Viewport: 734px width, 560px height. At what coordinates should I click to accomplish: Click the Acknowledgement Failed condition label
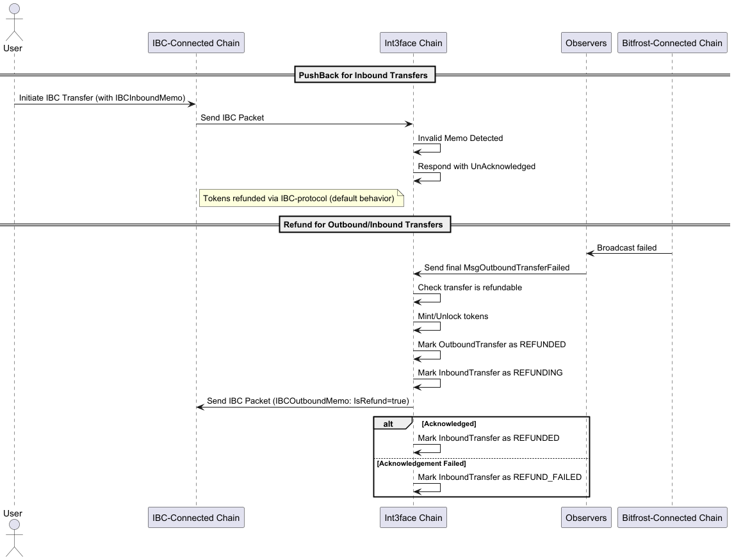pos(422,463)
